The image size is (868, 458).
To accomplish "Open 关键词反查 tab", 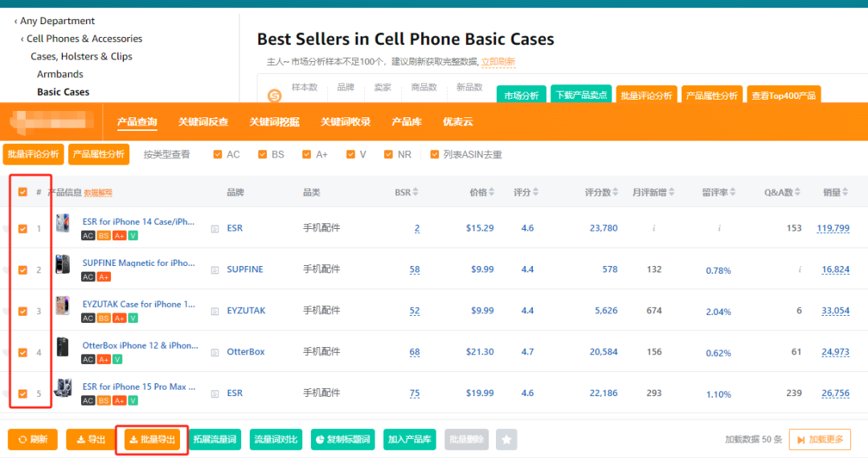I will 203,121.
